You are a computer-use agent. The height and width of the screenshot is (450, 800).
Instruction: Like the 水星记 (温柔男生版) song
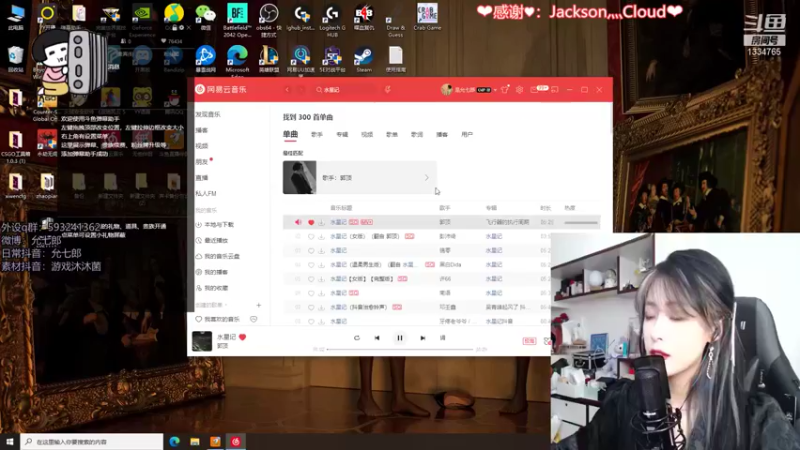click(x=311, y=265)
